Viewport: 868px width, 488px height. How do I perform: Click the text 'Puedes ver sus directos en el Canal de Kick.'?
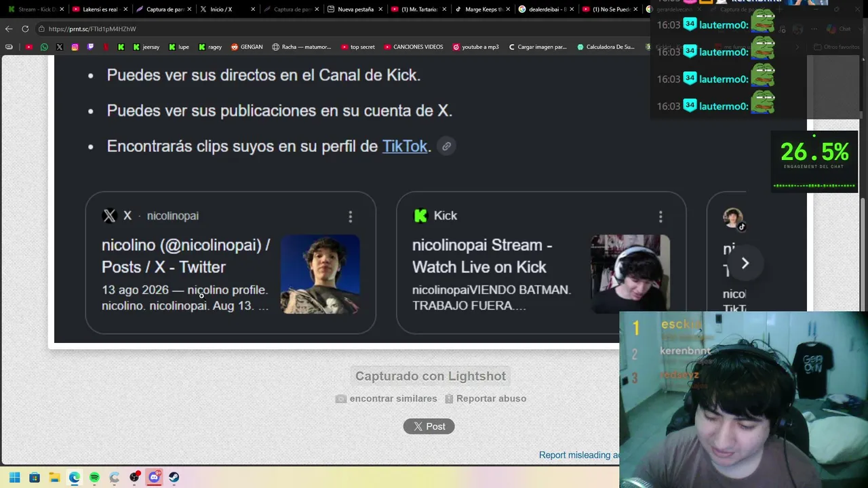[264, 75]
